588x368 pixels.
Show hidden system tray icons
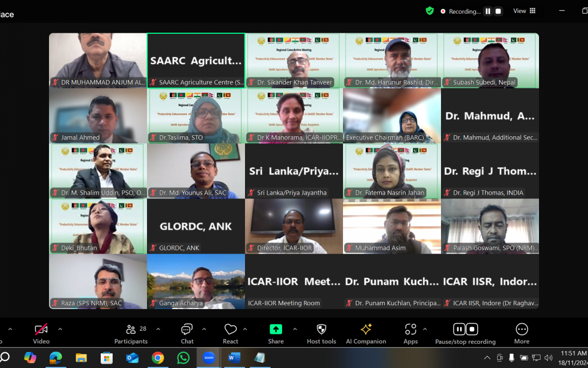[x=487, y=358]
